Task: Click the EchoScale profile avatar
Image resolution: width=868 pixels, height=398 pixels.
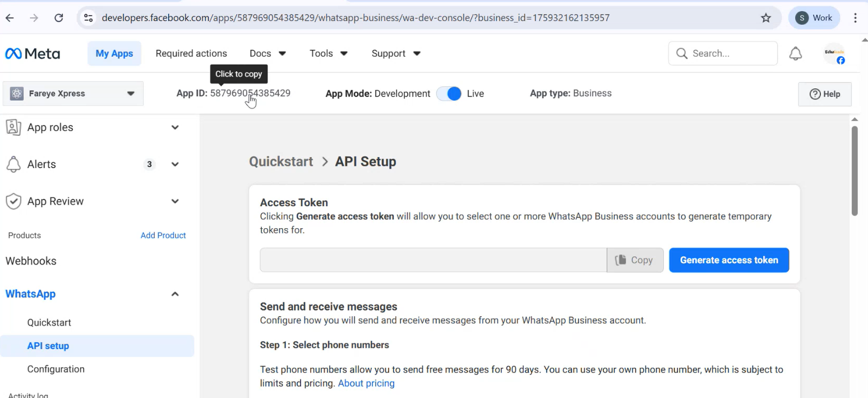Action: pos(835,53)
